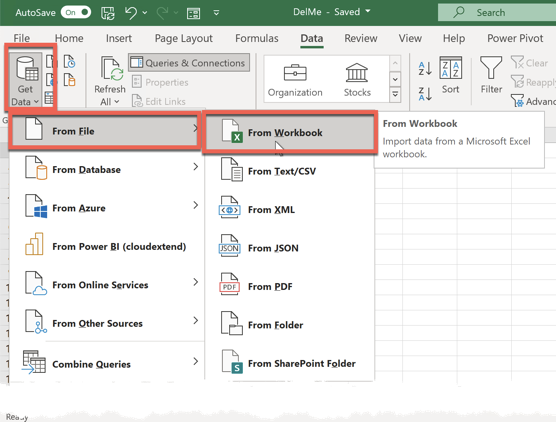
Task: Click the form icon in Quick Access Toolbar
Action: pos(193,13)
